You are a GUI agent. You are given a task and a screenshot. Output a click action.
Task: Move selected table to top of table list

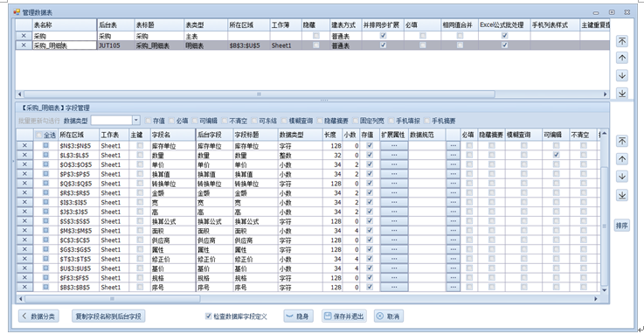point(622,41)
